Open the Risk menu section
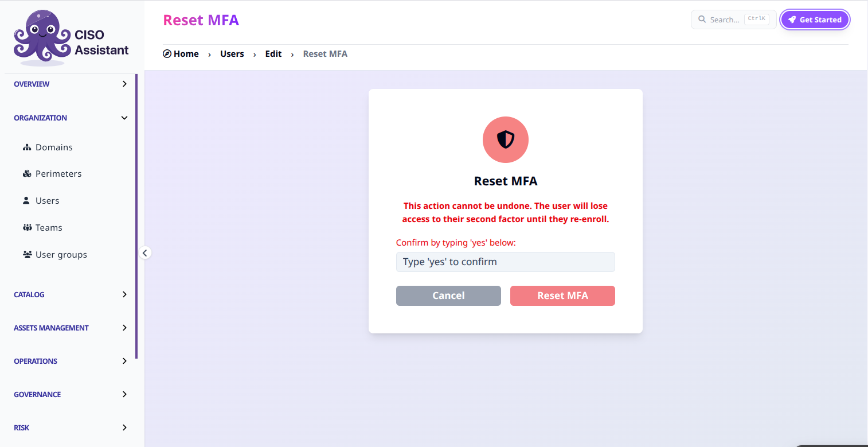The width and height of the screenshot is (868, 447). point(71,427)
